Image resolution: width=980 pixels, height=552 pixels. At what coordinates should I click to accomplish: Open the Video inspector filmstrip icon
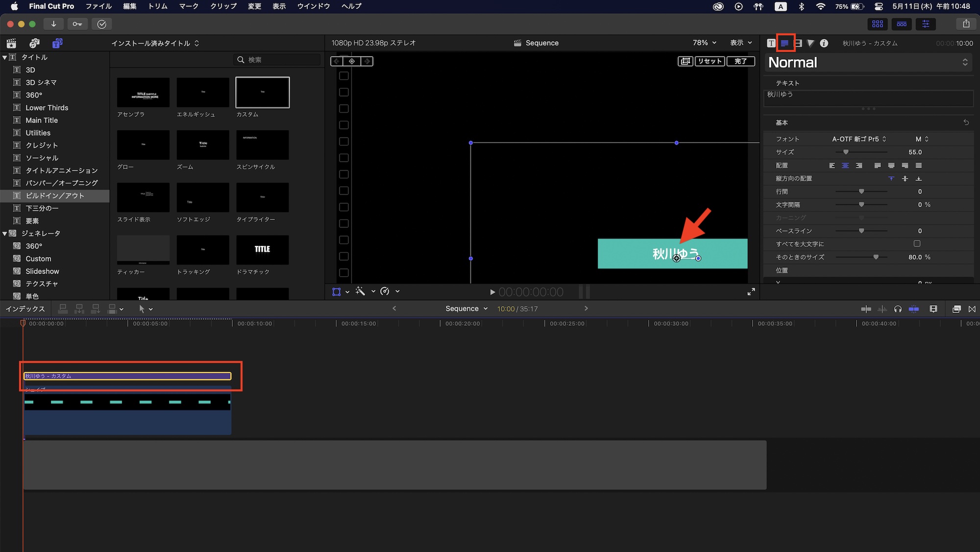[x=798, y=43]
